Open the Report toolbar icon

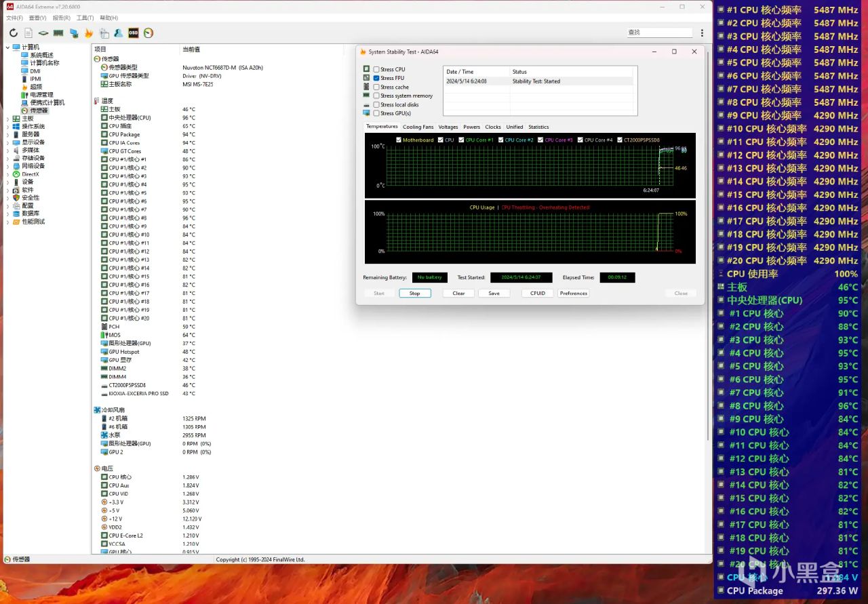tap(28, 33)
